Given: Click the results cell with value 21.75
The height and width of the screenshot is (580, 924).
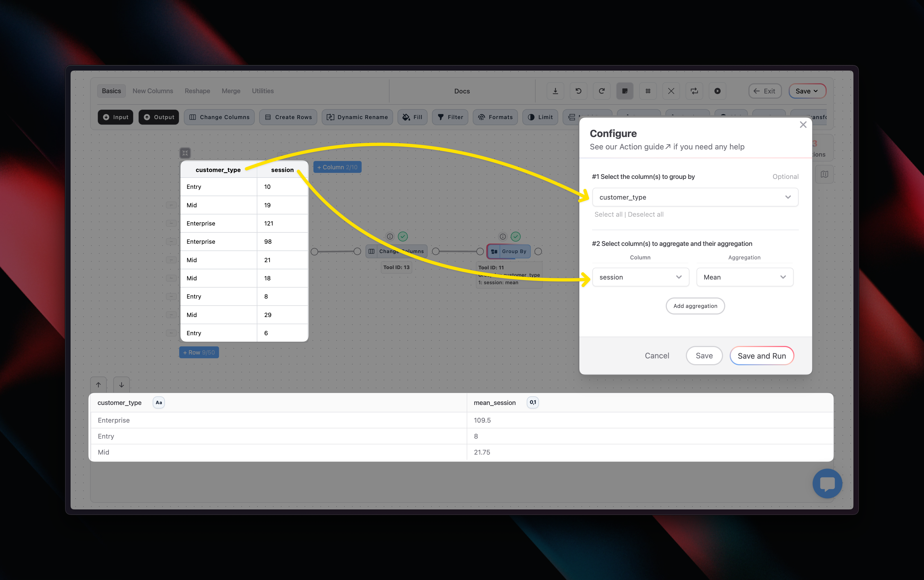Looking at the screenshot, I should [x=650, y=452].
